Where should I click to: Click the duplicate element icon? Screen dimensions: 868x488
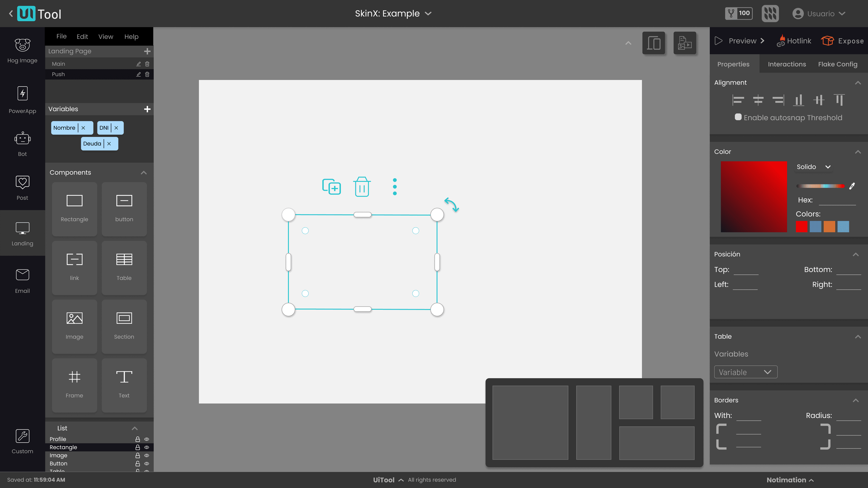332,186
